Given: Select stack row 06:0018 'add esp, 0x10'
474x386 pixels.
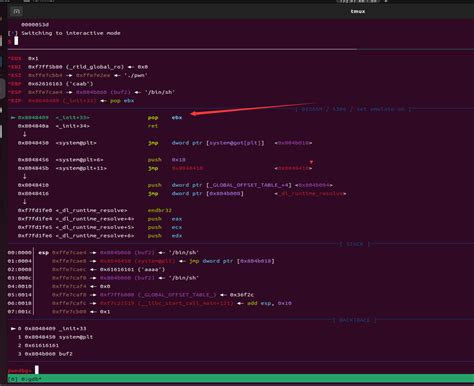Looking at the screenshot, I should point(269,303).
